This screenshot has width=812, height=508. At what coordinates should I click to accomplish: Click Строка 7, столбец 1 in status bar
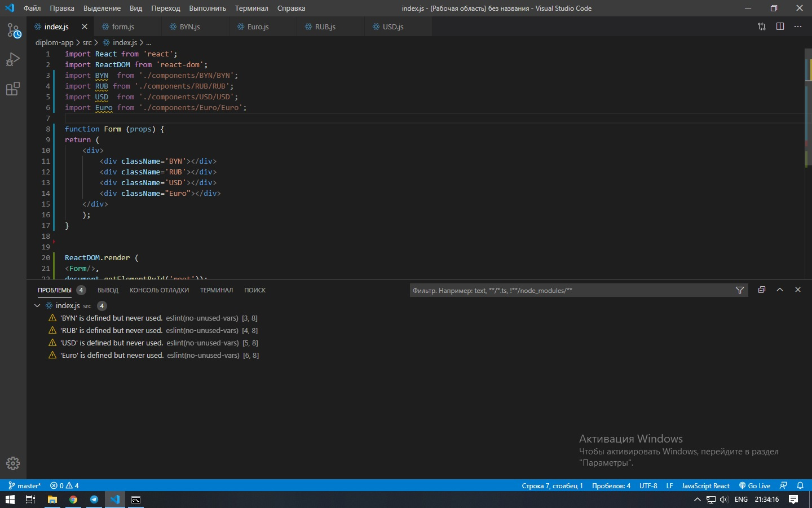[552, 485]
